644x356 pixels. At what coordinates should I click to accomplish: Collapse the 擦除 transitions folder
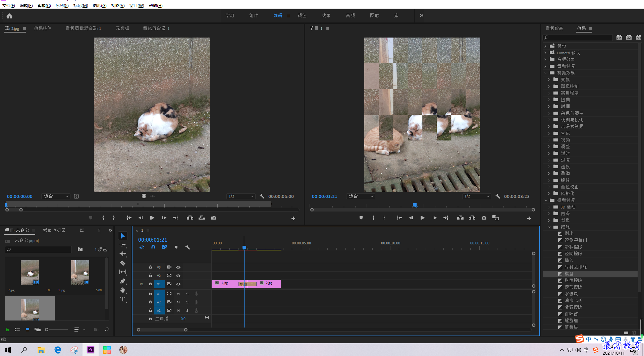(549, 227)
